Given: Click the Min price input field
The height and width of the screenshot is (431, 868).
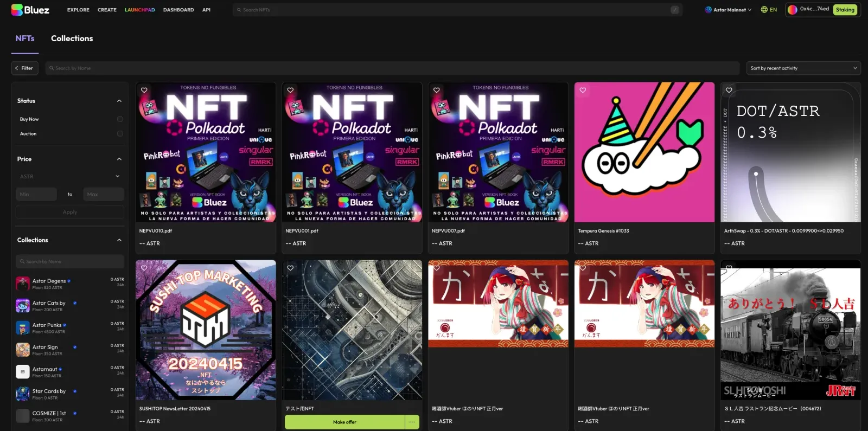Looking at the screenshot, I should 36,195.
